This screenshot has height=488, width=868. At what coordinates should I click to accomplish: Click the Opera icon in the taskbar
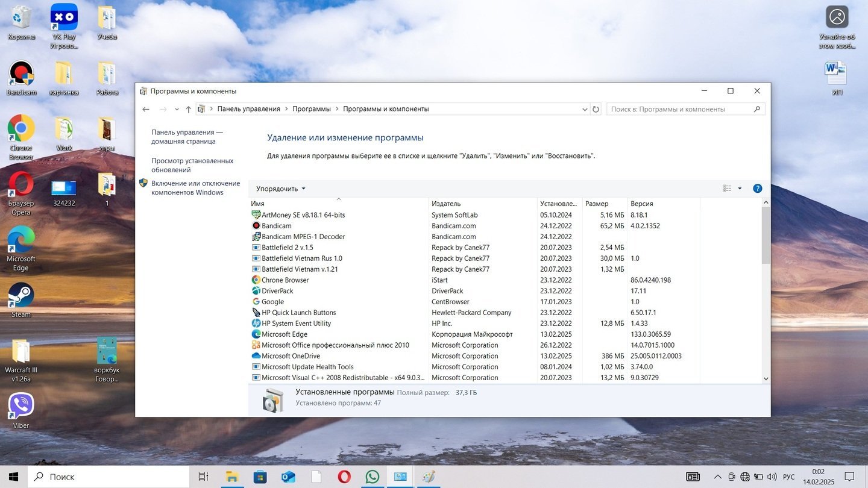click(x=344, y=477)
